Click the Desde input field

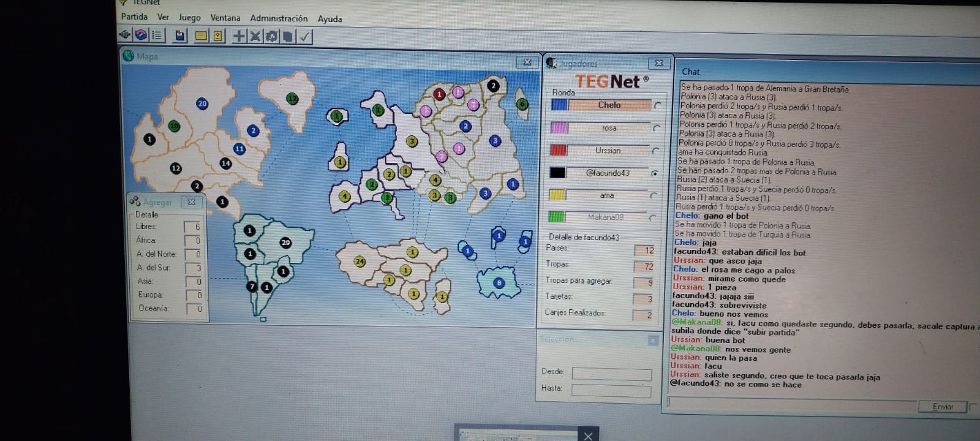611,373
